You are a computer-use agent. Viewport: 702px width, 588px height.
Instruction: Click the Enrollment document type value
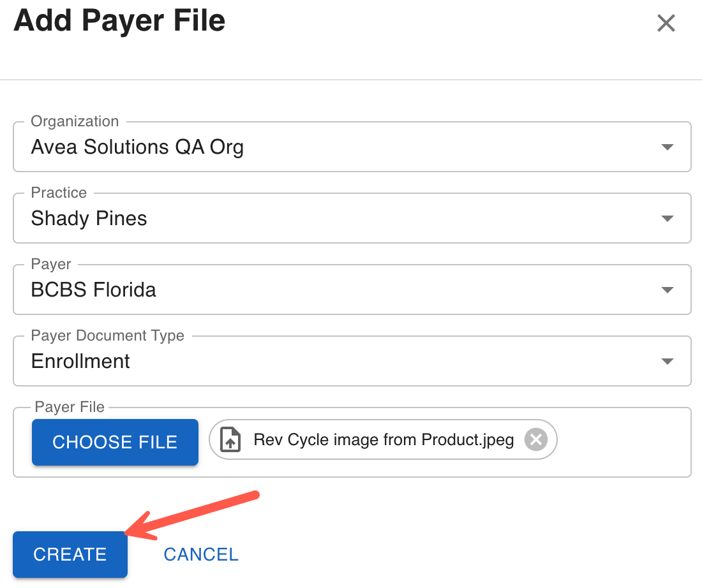(x=80, y=361)
